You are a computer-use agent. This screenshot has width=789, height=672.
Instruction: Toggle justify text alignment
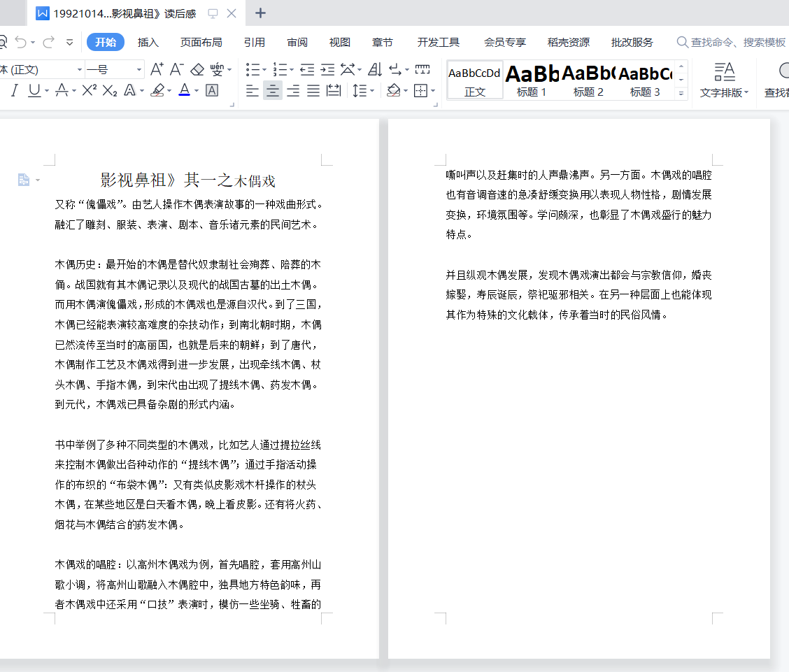[x=313, y=90]
